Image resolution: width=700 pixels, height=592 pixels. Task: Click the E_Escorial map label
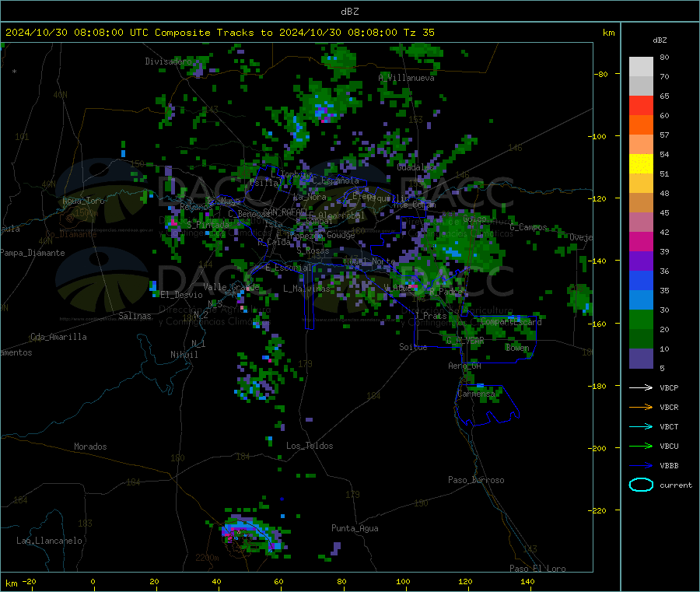288,268
